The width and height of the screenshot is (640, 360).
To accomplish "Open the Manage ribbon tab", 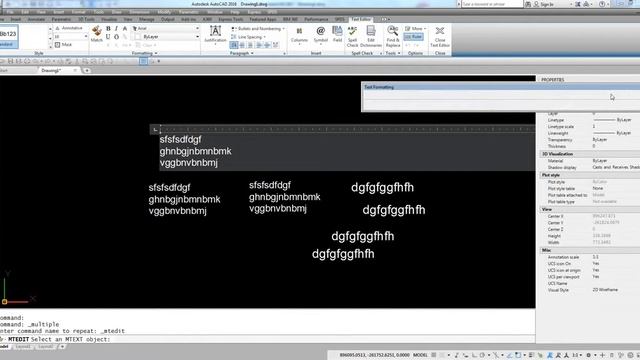I will (147, 19).
